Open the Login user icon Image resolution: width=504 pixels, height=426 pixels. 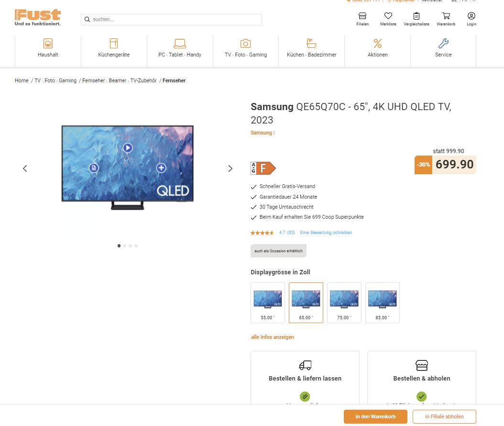coord(471,16)
